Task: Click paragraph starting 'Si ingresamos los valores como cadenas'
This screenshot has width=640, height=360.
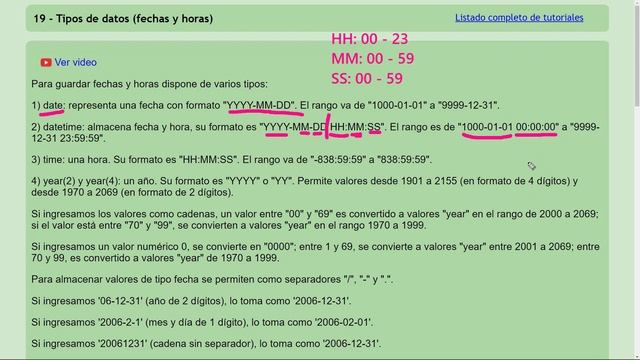Action: pos(315,220)
